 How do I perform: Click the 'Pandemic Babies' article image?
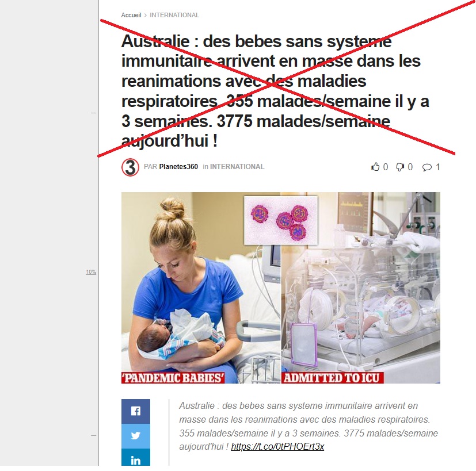coord(201,288)
